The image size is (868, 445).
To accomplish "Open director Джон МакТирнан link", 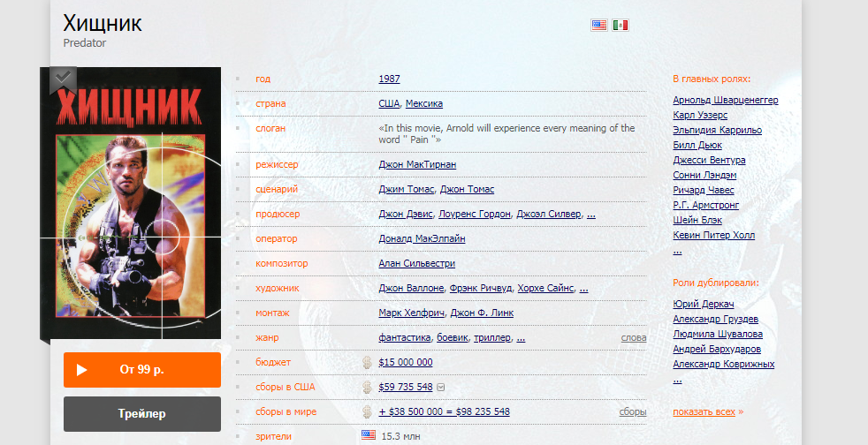I will pyautogui.click(x=417, y=165).
